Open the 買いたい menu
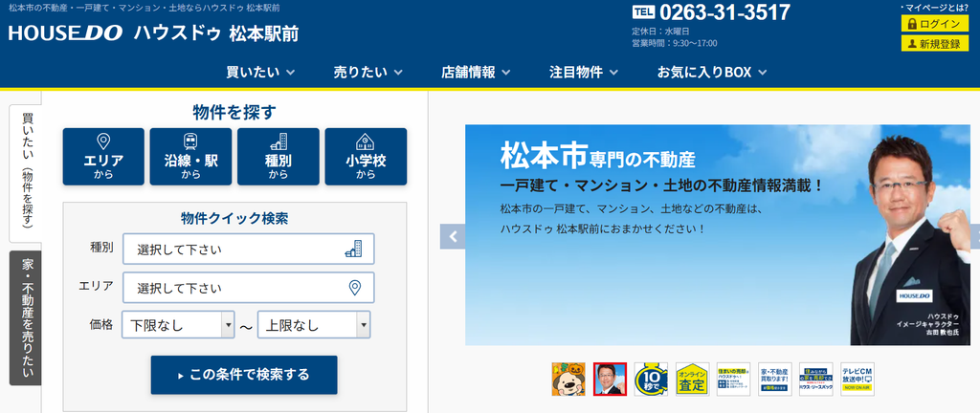Viewport: 980px width, 413px height. point(260,73)
